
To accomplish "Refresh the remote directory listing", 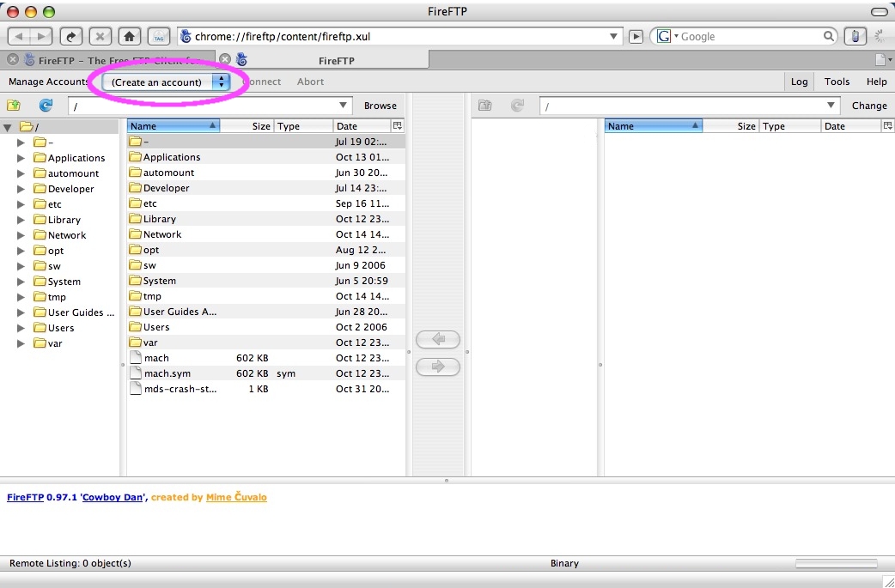I will tap(517, 106).
